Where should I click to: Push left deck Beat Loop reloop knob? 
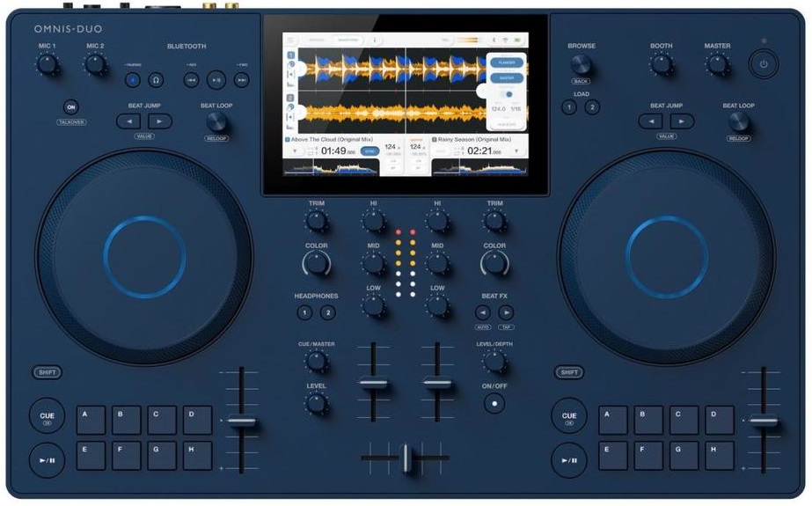click(216, 121)
